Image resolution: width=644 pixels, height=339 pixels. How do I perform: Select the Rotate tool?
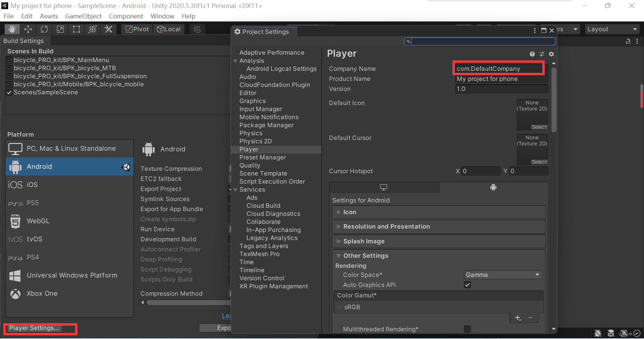point(44,29)
